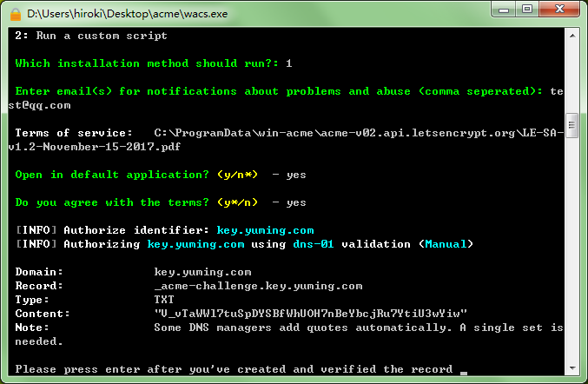
Task: Click the console icon in the title bar
Action: point(15,14)
